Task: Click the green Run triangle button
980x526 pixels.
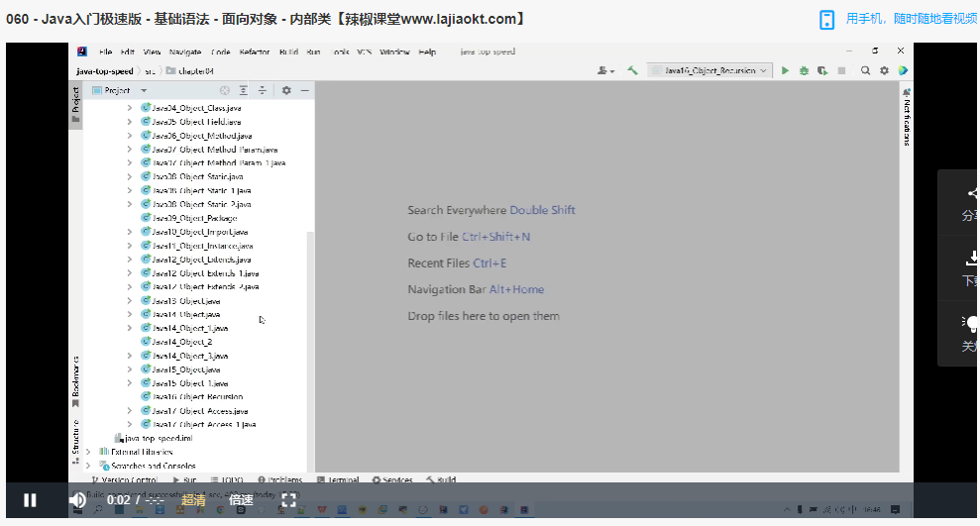Action: click(x=785, y=70)
